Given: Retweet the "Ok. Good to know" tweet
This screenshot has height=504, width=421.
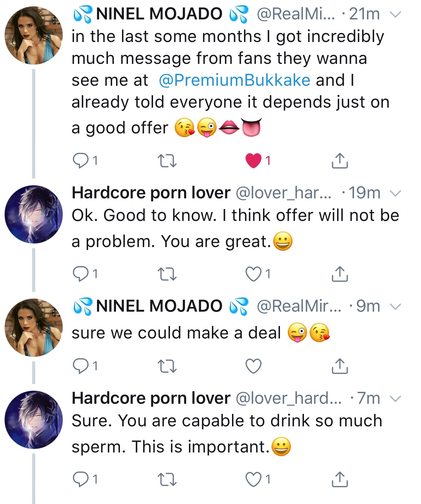Looking at the screenshot, I should (167, 274).
